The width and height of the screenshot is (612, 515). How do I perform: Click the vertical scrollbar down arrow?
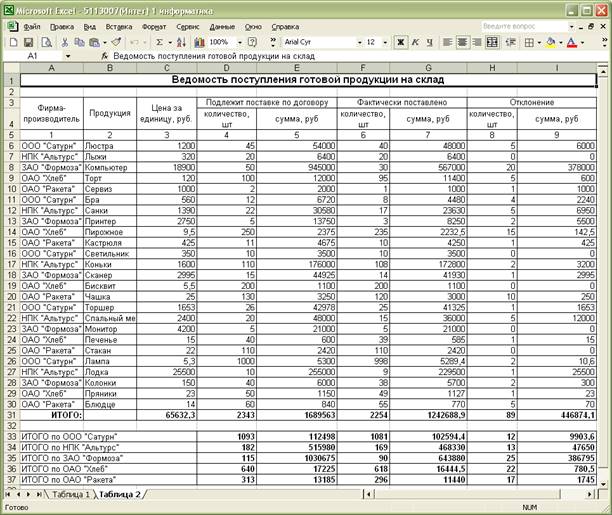click(x=603, y=485)
